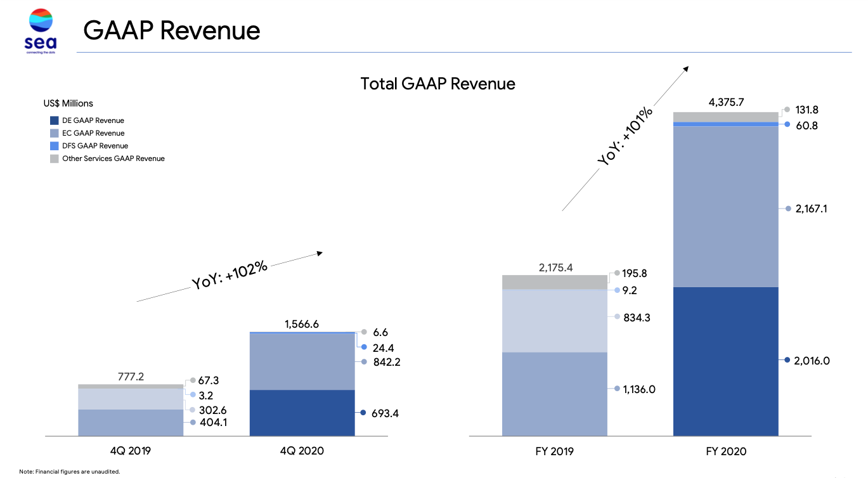Image resolution: width=868 pixels, height=478 pixels.
Task: Select the 4Q 2019 axis label
Action: tap(131, 451)
